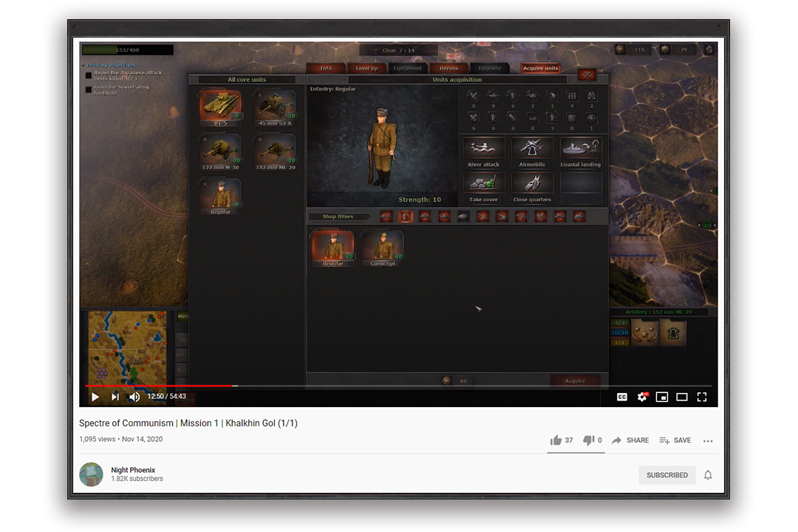
Task: Select the ALL shop filter
Action: coord(386,217)
